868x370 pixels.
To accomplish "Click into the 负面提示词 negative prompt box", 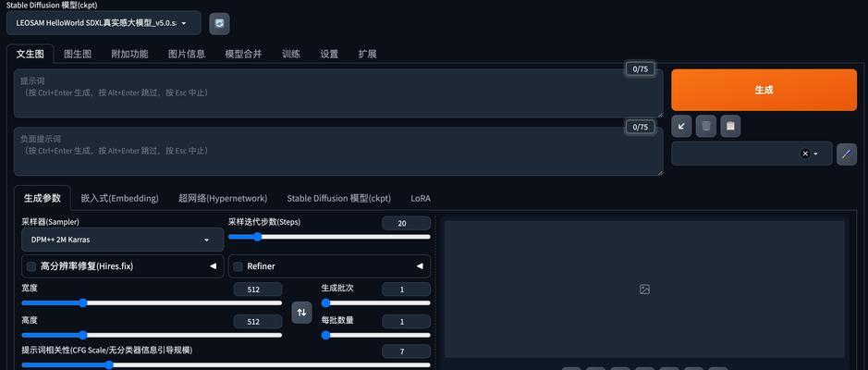I will [x=338, y=151].
